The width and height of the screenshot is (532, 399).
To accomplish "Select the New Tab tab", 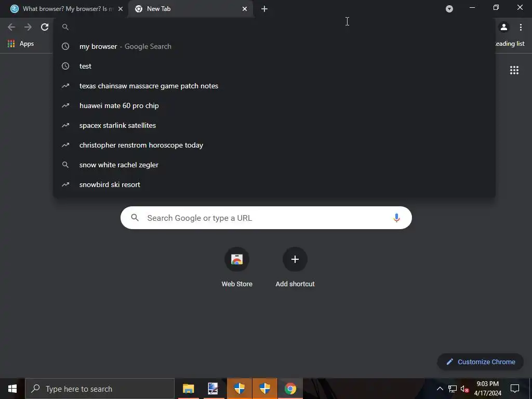I will 191,9.
